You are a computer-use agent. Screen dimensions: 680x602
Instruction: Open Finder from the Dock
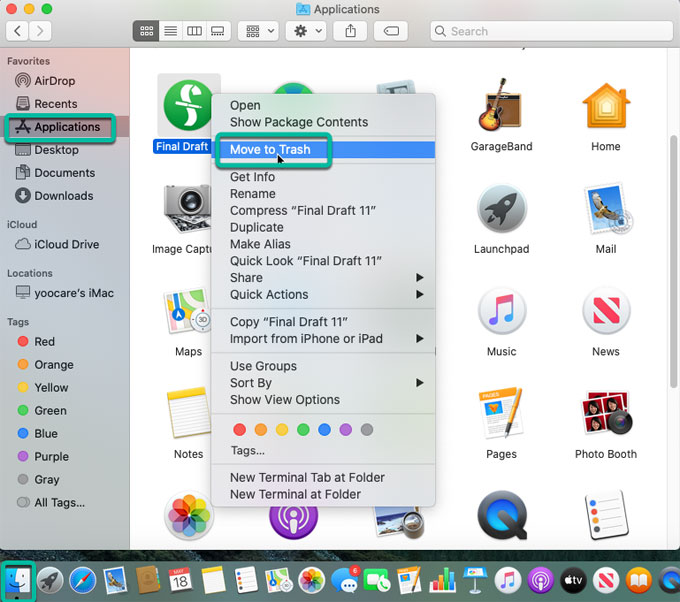point(18,580)
